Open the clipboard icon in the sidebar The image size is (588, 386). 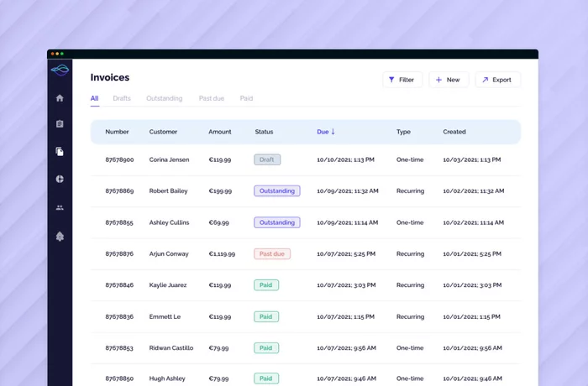(x=60, y=124)
